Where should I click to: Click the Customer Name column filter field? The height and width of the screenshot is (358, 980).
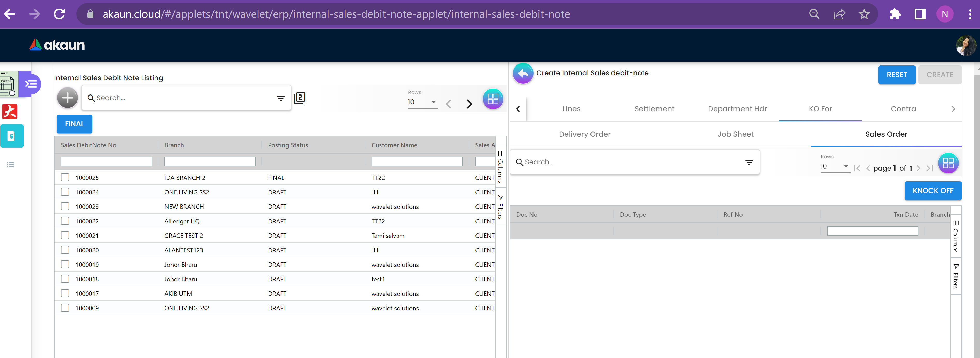pos(416,162)
